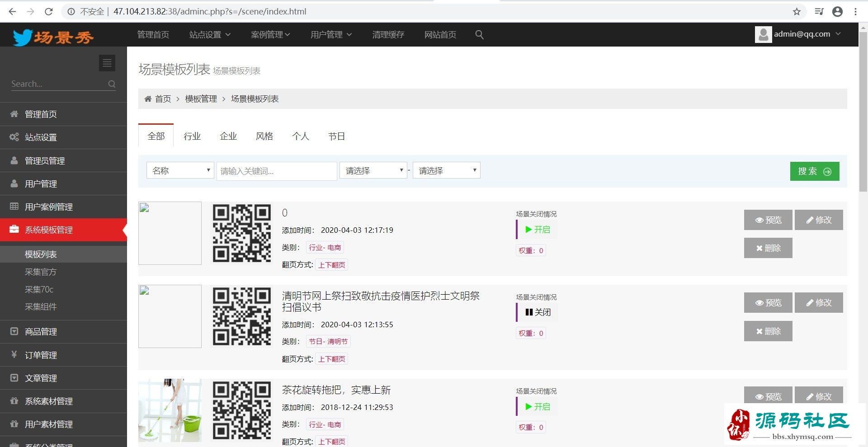Open the browser profile account icon
The image size is (868, 447).
point(837,11)
